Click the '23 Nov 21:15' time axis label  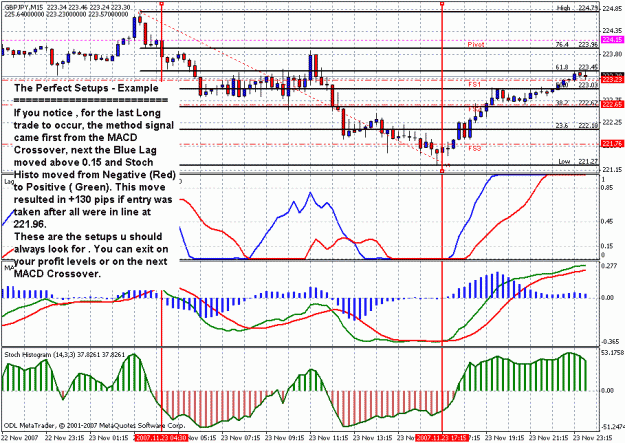coord(548,438)
